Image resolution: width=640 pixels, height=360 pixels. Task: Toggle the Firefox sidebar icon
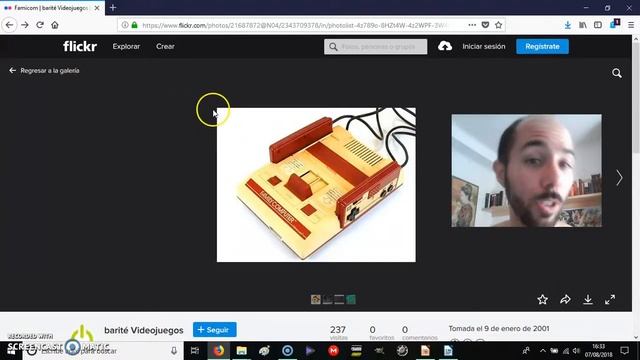(598, 25)
